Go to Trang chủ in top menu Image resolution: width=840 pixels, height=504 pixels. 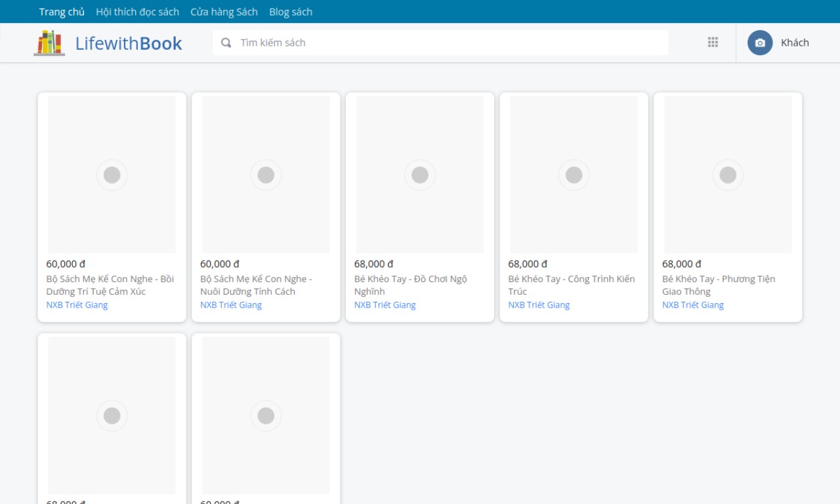(x=62, y=12)
